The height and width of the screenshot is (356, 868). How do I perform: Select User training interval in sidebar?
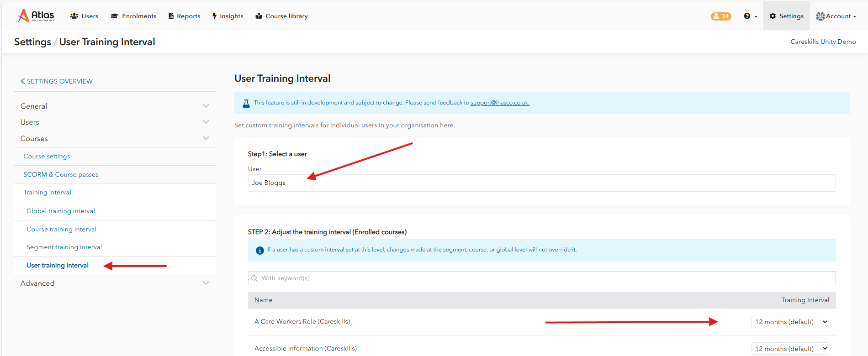[x=58, y=265]
